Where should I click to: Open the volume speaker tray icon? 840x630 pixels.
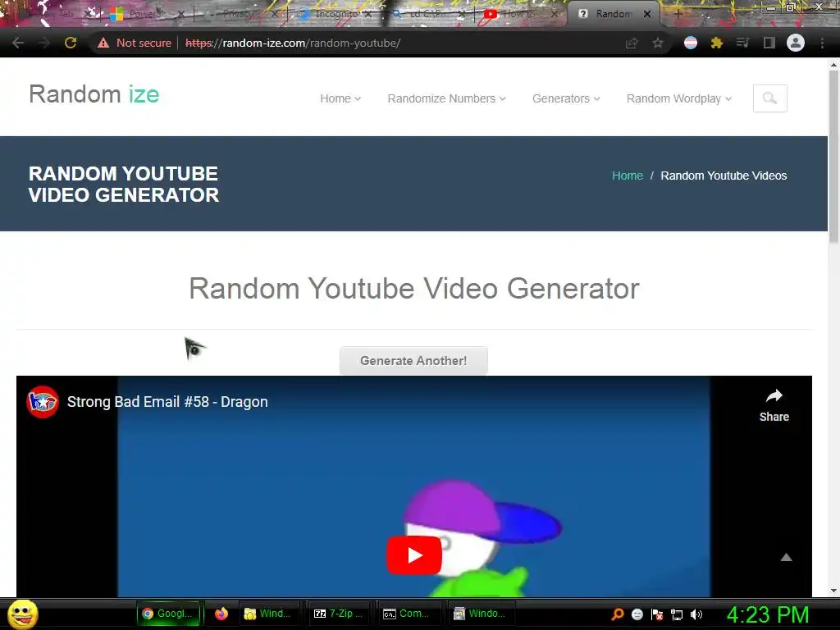click(x=696, y=614)
